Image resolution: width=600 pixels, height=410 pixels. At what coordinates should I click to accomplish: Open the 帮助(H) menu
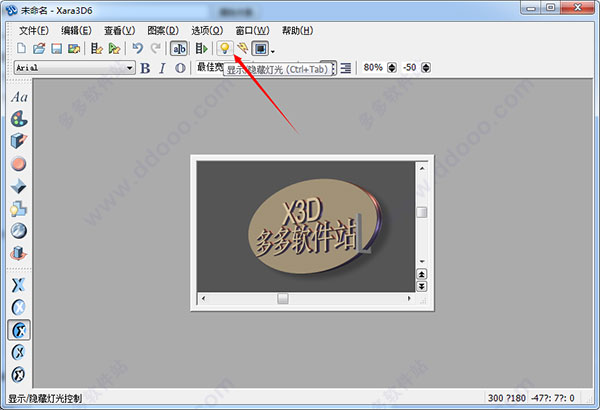(x=297, y=31)
